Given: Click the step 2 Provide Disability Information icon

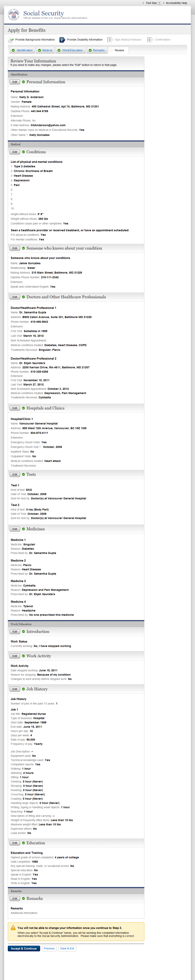Looking at the screenshot, I should [x=62, y=40].
